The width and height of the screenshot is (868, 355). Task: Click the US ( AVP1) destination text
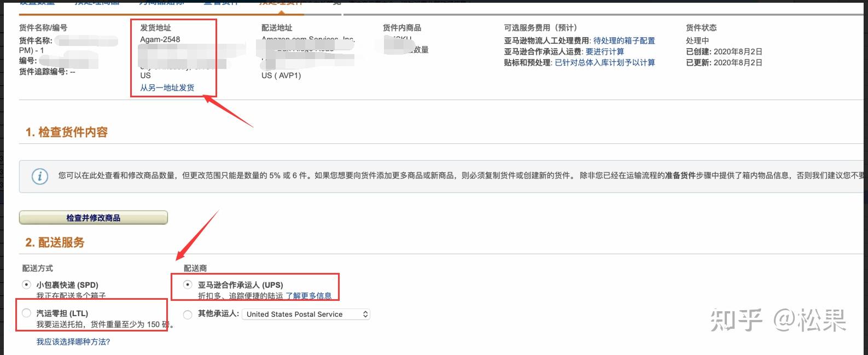281,75
